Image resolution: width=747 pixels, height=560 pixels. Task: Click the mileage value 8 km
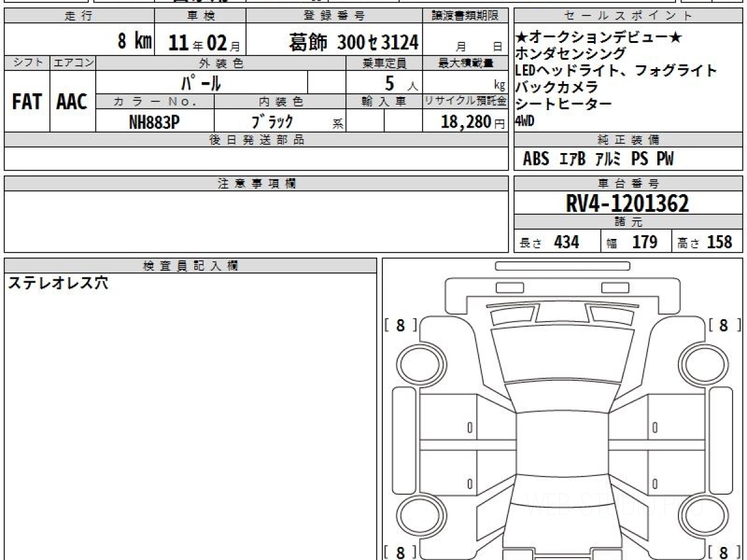point(135,41)
